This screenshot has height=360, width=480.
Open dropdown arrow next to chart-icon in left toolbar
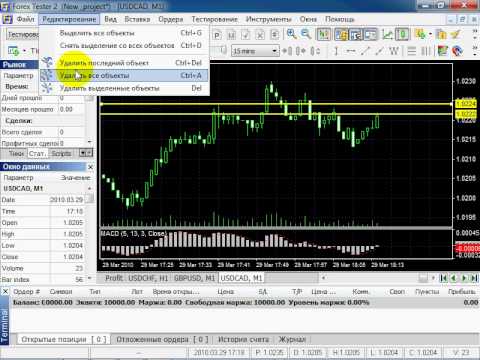tap(24, 51)
